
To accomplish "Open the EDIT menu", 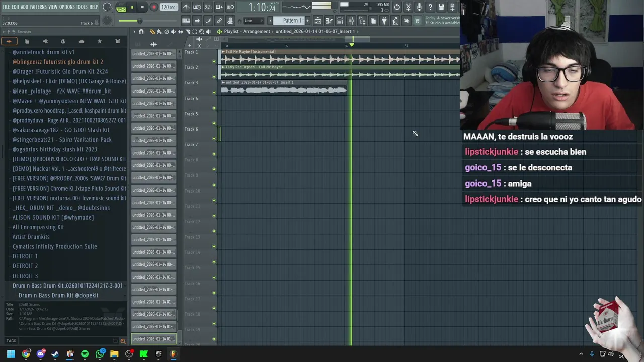I will point(16,7).
